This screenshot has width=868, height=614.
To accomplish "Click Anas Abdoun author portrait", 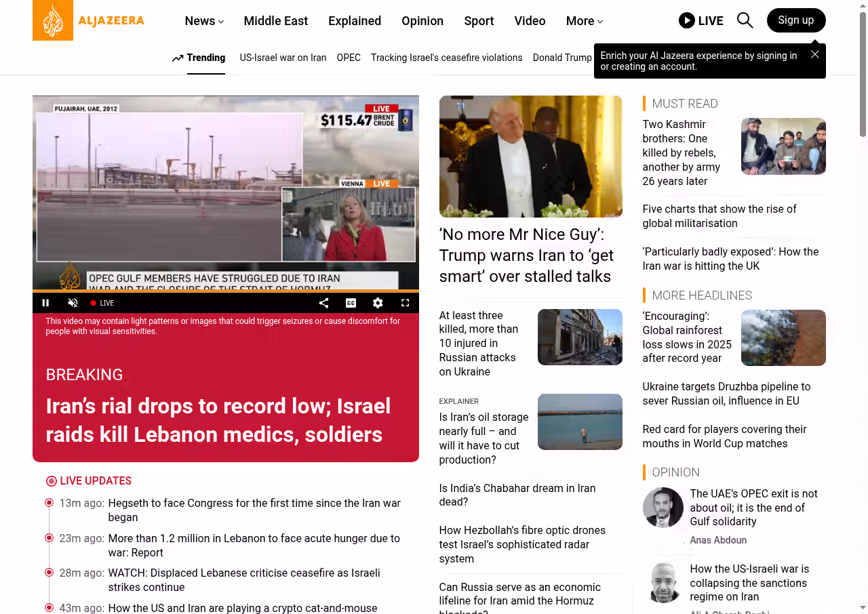I will tap(663, 508).
